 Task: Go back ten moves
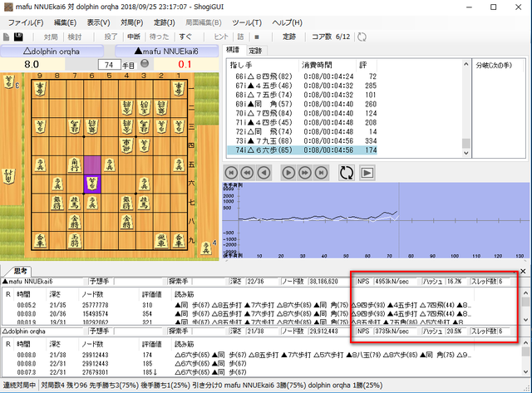[247, 173]
